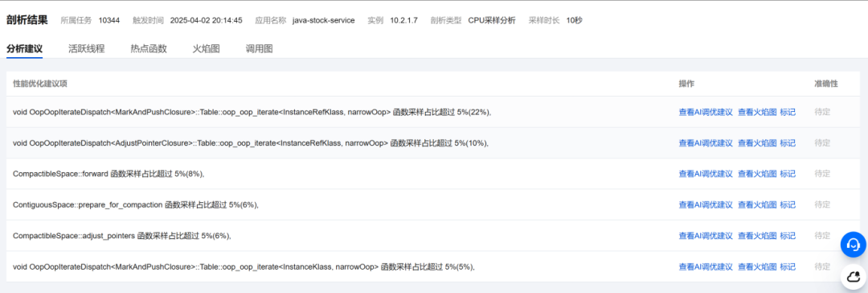Select the task number 10344

coord(109,21)
